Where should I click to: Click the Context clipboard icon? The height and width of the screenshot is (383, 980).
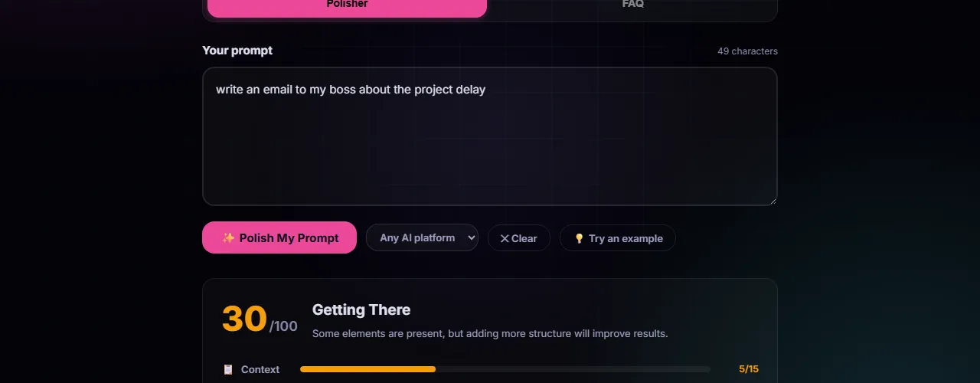pyautogui.click(x=228, y=369)
